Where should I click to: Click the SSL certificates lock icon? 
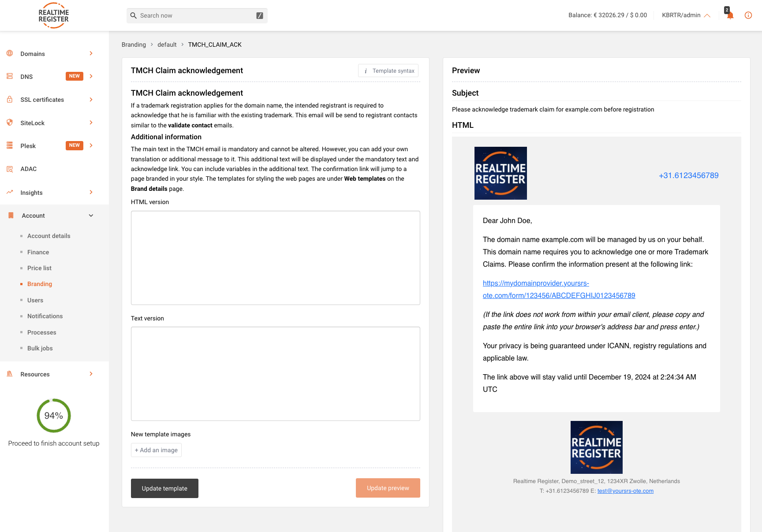pos(10,100)
